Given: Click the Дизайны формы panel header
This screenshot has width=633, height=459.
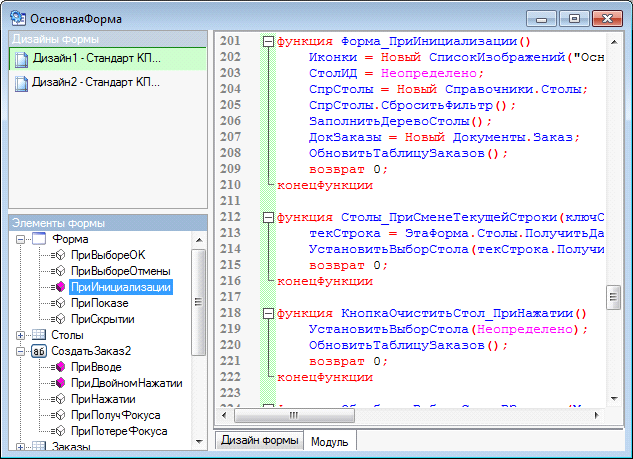Looking at the screenshot, I should [108, 39].
